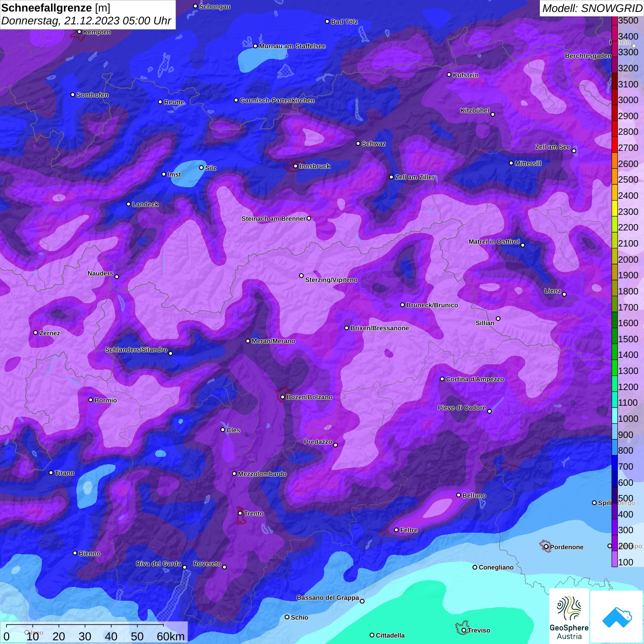This screenshot has width=644, height=644.
Task: Click the Reutte label
Action: click(x=174, y=102)
